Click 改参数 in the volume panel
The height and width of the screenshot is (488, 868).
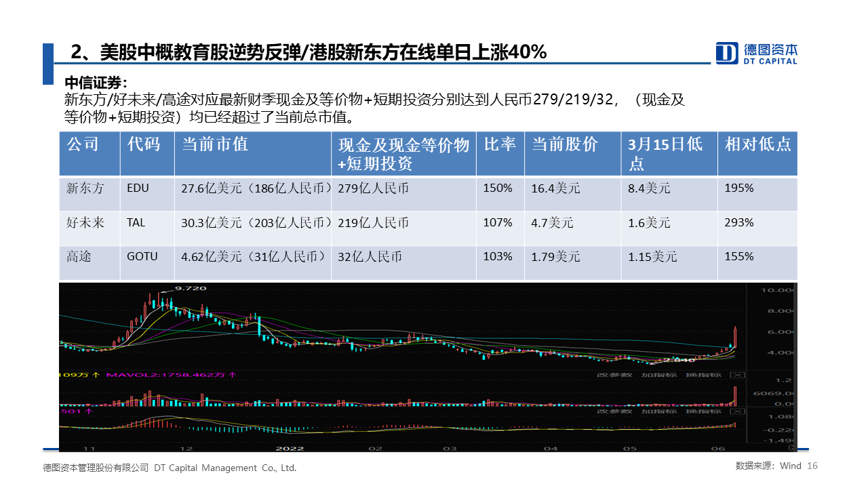(615, 375)
